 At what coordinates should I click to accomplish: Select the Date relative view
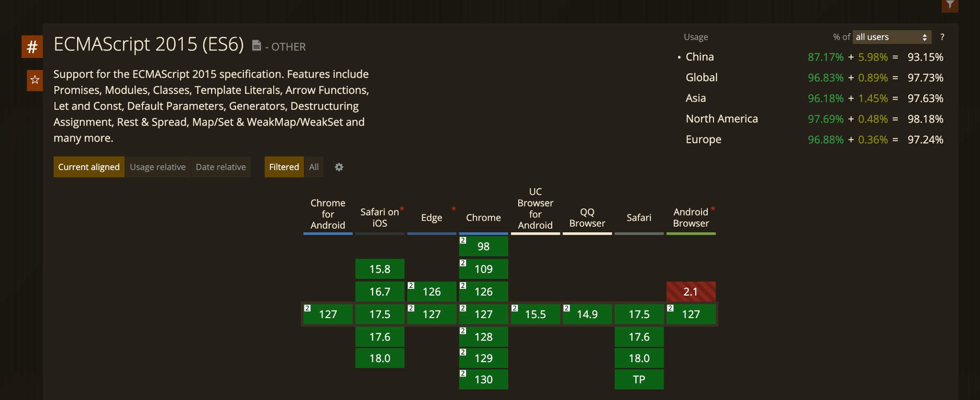(221, 167)
